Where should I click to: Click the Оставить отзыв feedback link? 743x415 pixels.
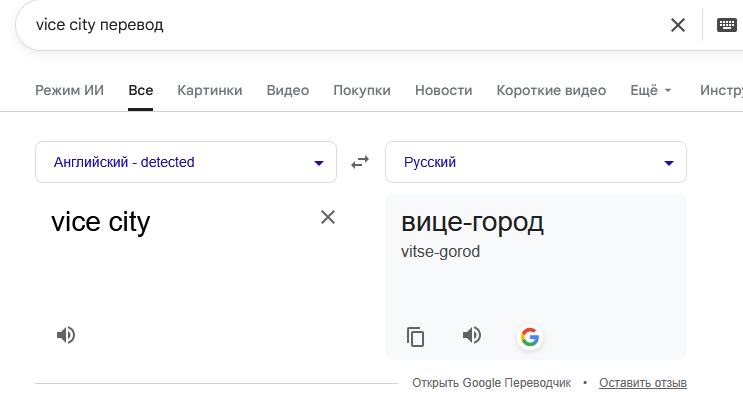click(x=643, y=383)
